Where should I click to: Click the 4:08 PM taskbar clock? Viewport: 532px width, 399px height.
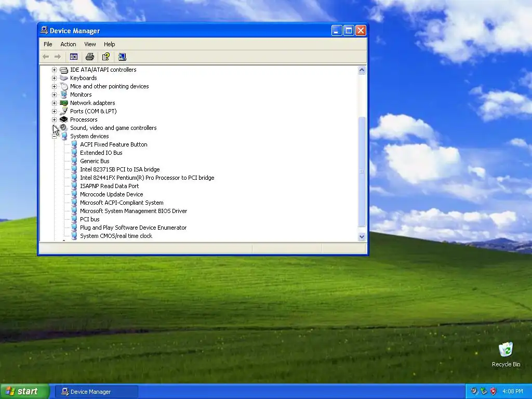tap(513, 391)
